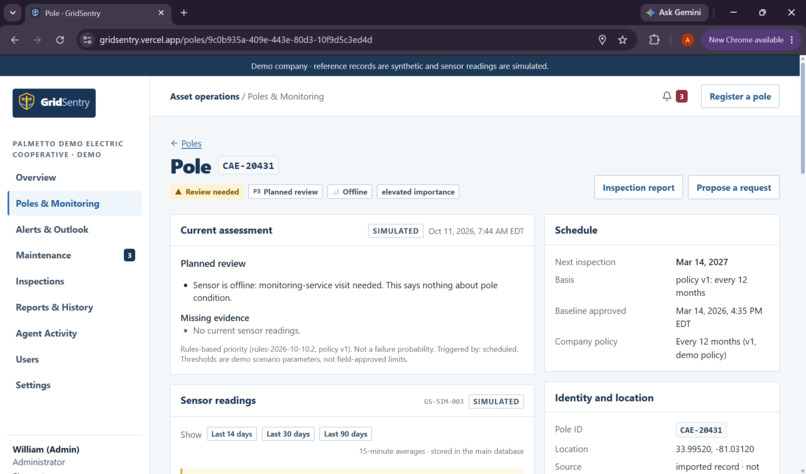Click the GS-SIM-003 sensor ID
Viewport: 806px width, 474px height.
(444, 402)
